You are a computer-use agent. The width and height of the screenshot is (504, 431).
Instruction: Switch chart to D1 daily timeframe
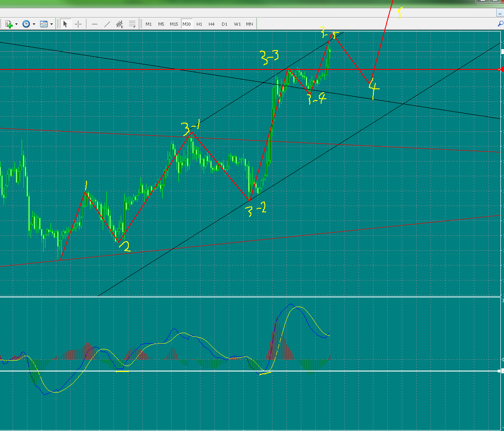point(224,24)
